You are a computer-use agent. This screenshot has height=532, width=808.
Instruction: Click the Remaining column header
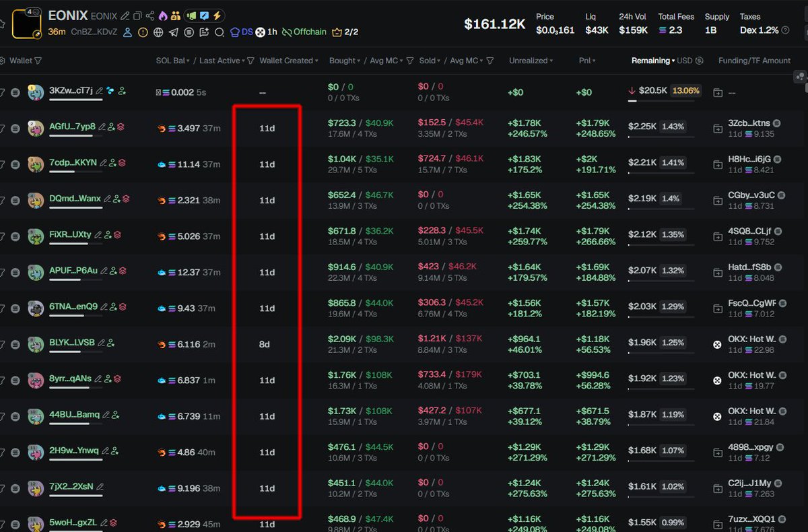[x=652, y=61]
